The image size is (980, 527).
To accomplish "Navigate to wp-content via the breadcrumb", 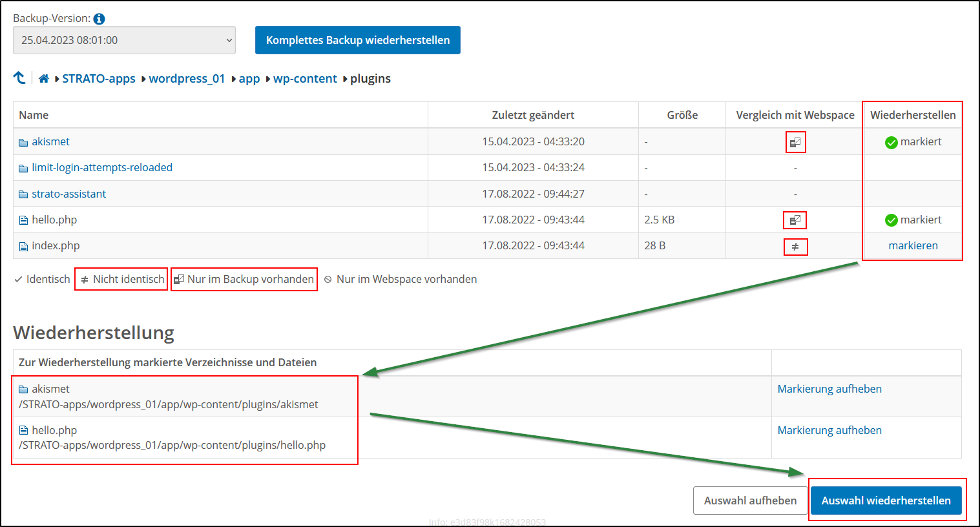I will [x=306, y=78].
